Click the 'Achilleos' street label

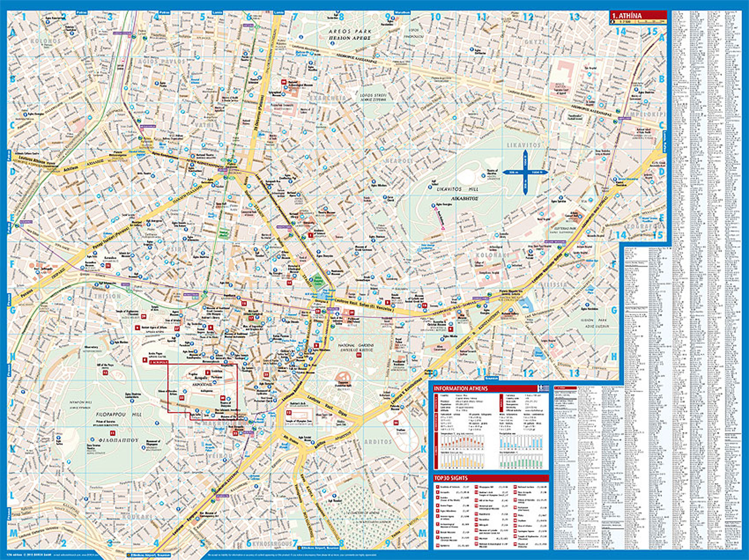70,168
